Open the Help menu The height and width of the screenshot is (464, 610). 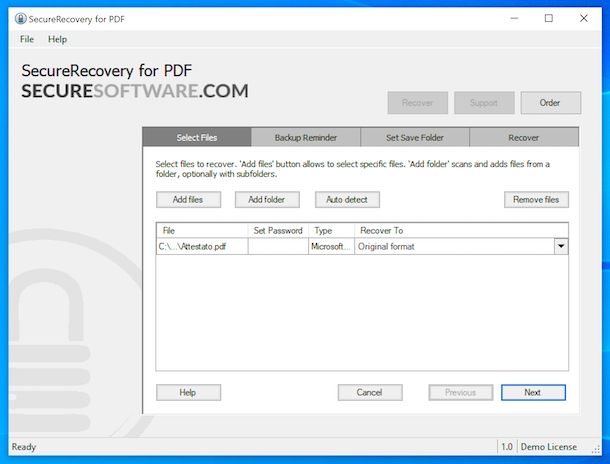coord(57,39)
